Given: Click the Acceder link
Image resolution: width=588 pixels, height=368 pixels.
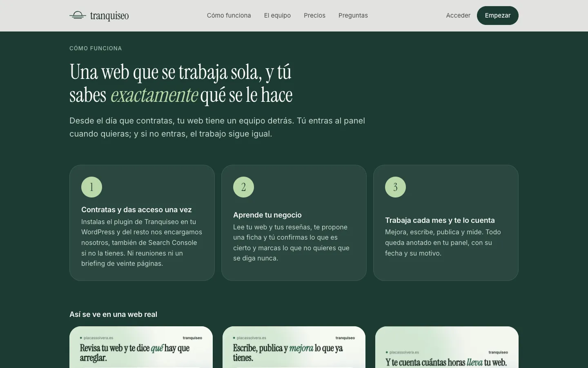Looking at the screenshot, I should coord(458,16).
